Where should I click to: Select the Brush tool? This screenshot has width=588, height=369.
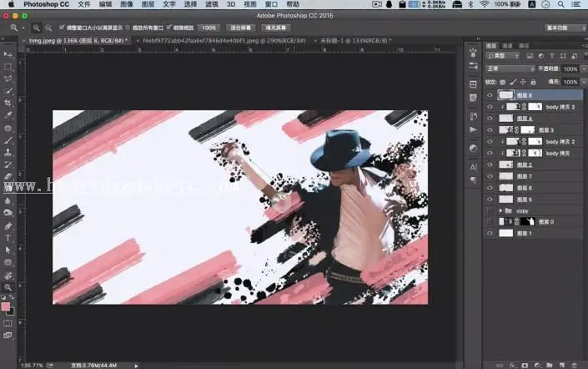[x=8, y=140]
